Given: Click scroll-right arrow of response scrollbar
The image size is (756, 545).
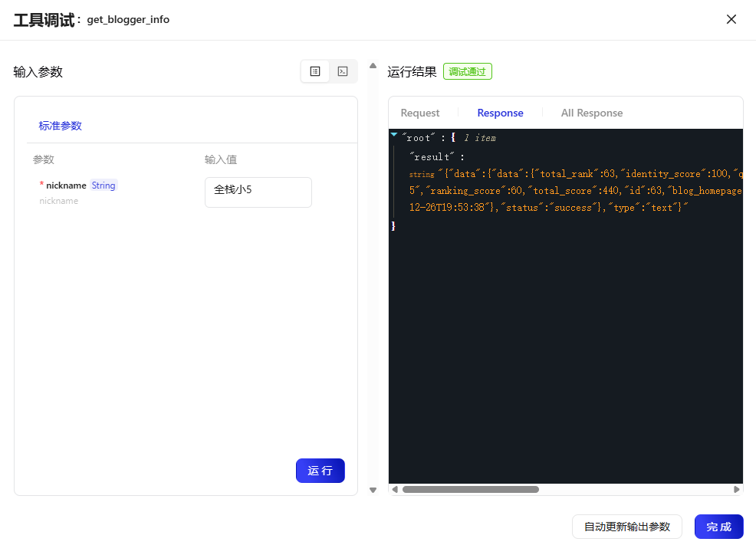Looking at the screenshot, I should pyautogui.click(x=736, y=489).
